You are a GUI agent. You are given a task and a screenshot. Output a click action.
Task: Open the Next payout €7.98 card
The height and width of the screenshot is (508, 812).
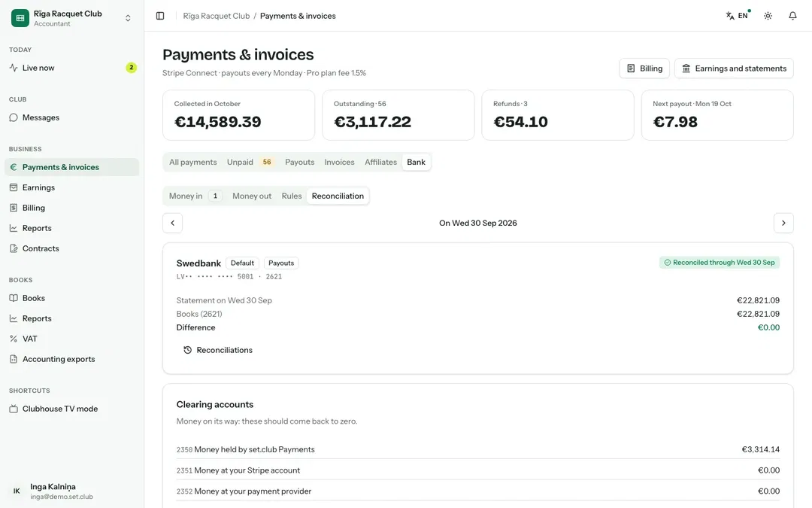click(x=717, y=115)
